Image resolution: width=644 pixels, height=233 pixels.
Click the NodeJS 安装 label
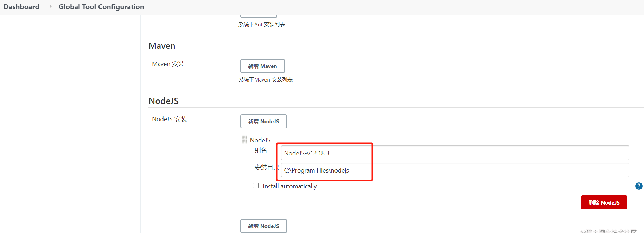(x=169, y=119)
